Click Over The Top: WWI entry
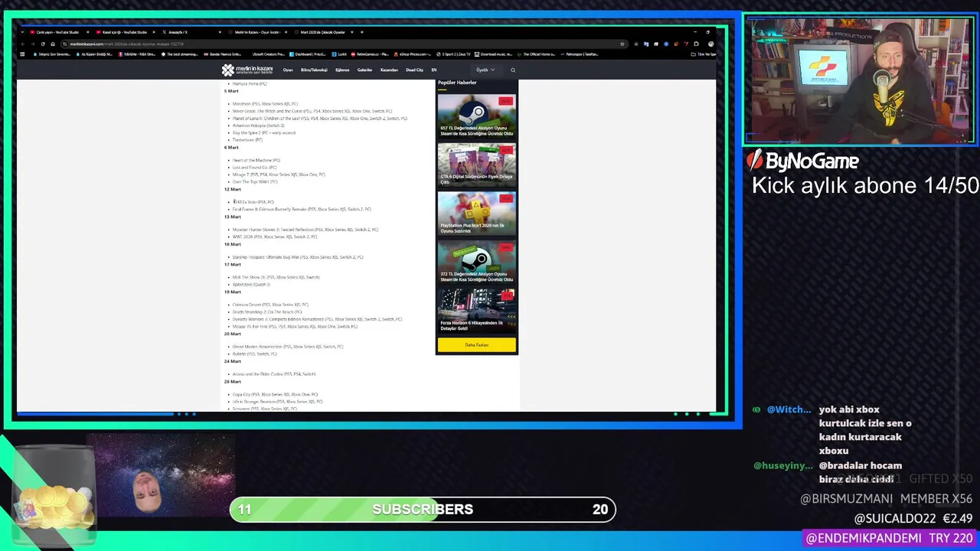Image resolution: width=980 pixels, height=551 pixels. point(255,181)
